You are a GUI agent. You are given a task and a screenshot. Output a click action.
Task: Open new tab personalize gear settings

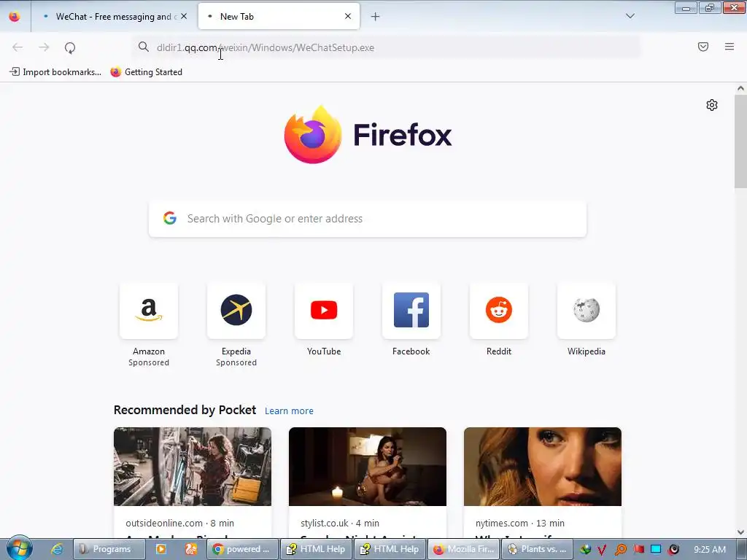pos(712,105)
